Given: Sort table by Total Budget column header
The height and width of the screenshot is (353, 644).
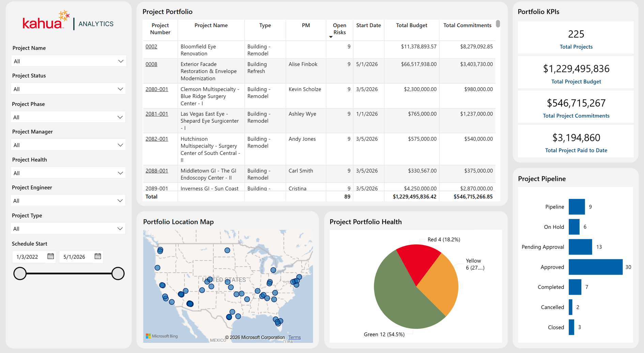Looking at the screenshot, I should pos(411,25).
